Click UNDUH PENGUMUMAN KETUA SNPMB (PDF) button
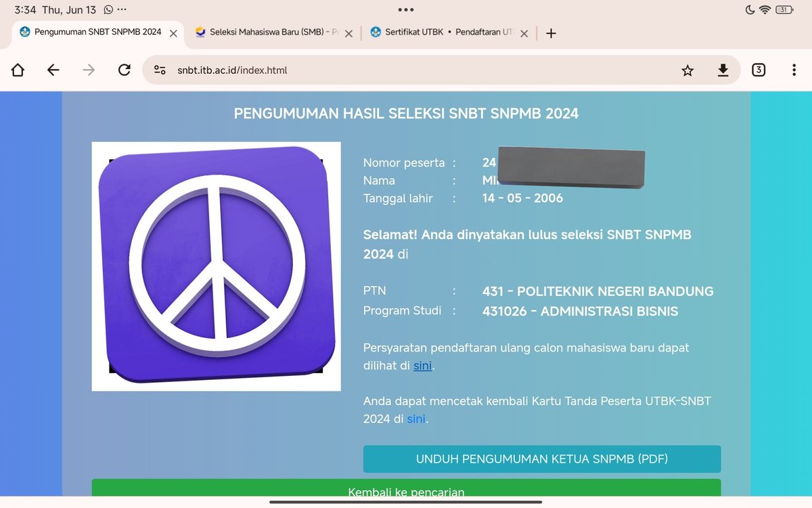The width and height of the screenshot is (812, 508). pyautogui.click(x=542, y=459)
